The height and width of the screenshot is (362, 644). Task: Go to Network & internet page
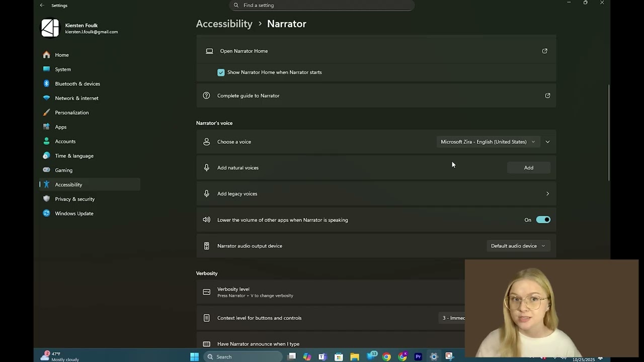click(76, 98)
